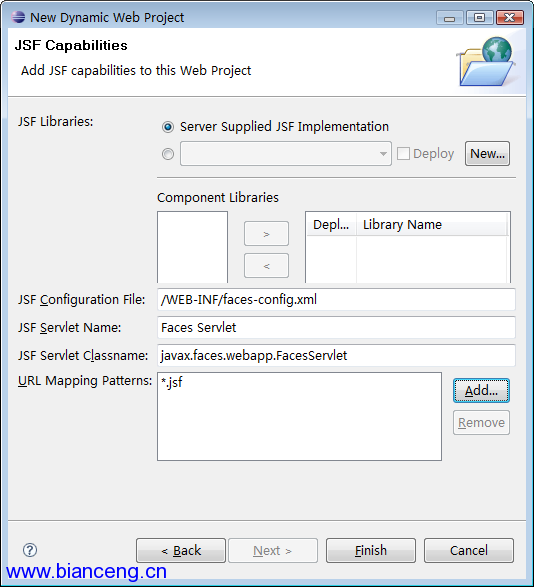Click Add... to add a URL mapping
The width and height of the screenshot is (534, 587).
click(481, 390)
